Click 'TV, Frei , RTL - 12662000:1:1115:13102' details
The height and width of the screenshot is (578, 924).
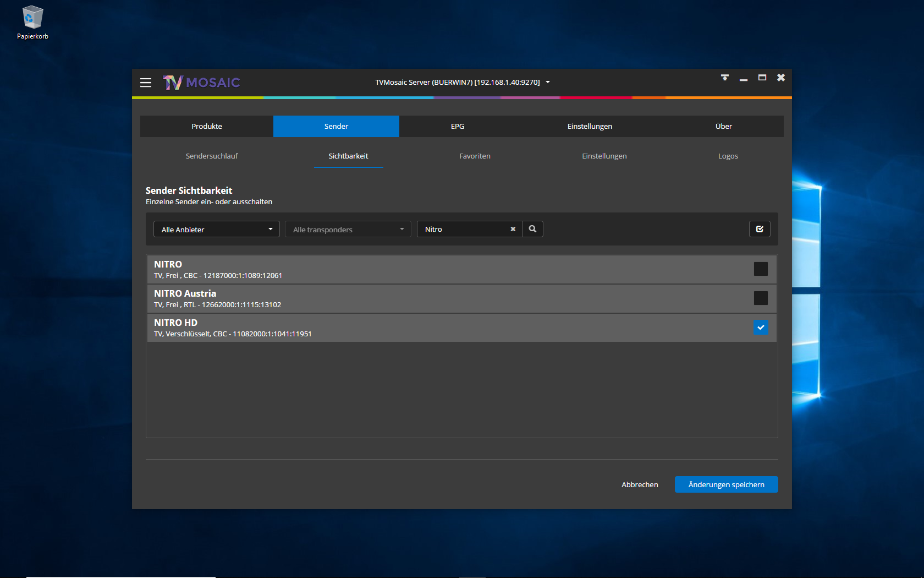(x=217, y=304)
